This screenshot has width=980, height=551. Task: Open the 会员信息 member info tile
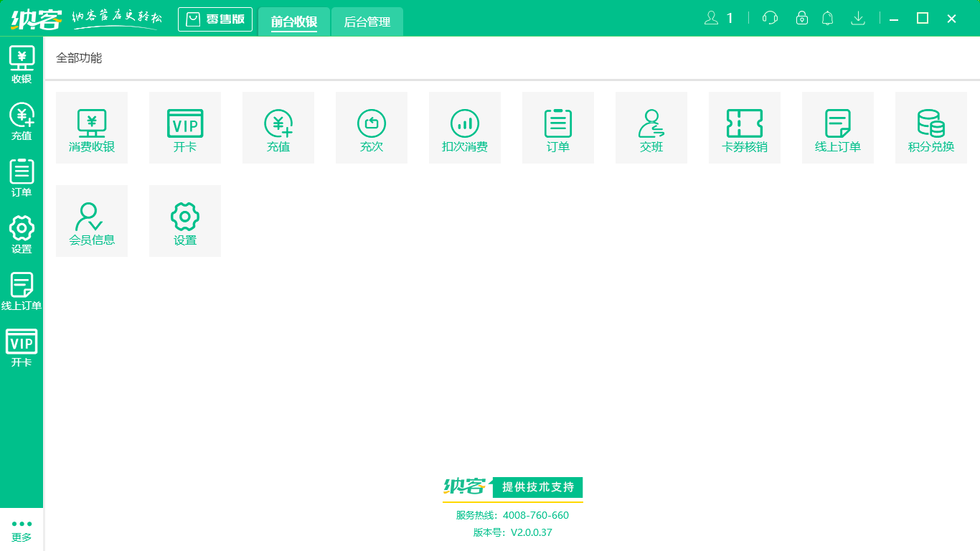[92, 221]
